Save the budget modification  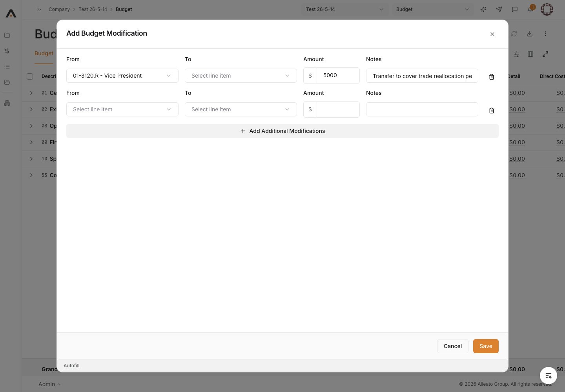pos(486,346)
